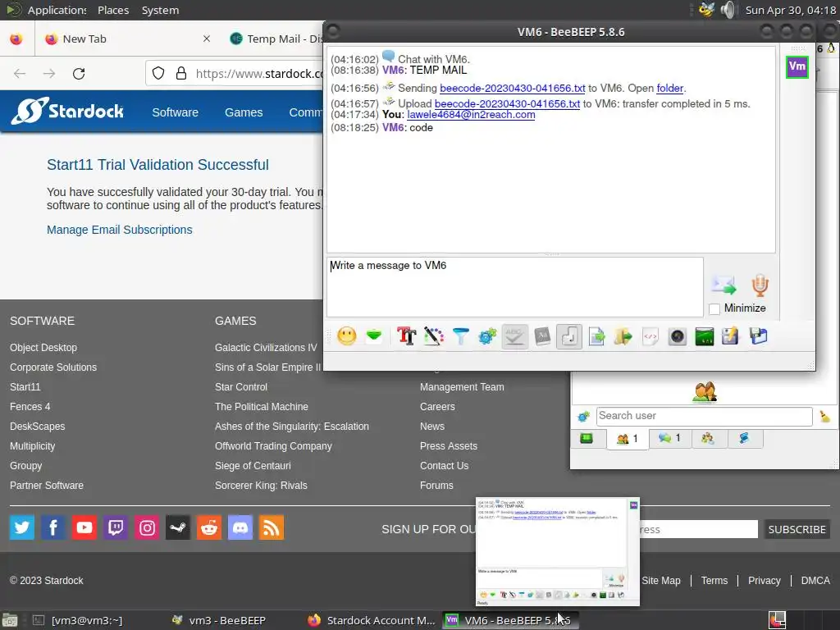Open the Software navigation menu
840x630 pixels.
[x=176, y=112]
